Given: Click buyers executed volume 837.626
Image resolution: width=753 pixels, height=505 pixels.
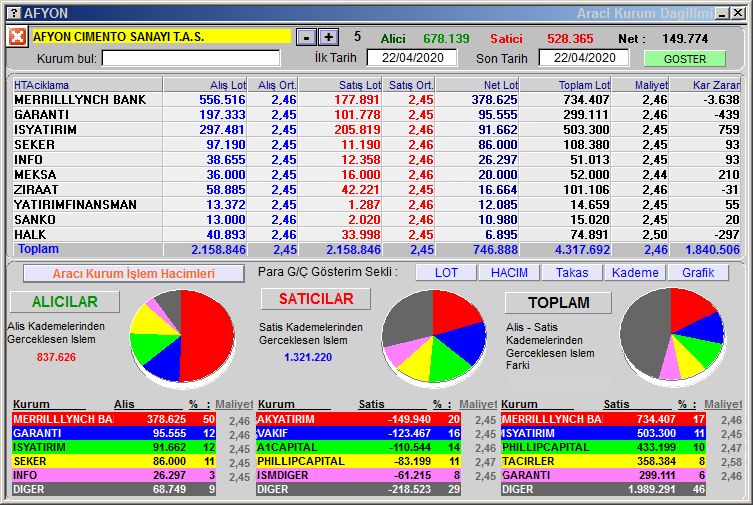Looking at the screenshot, I should pos(56,357).
